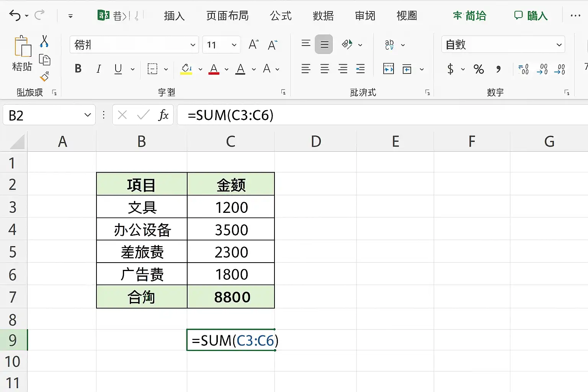Open the 插入 ribbon tab
Viewport: 588px width, 392px height.
[174, 16]
